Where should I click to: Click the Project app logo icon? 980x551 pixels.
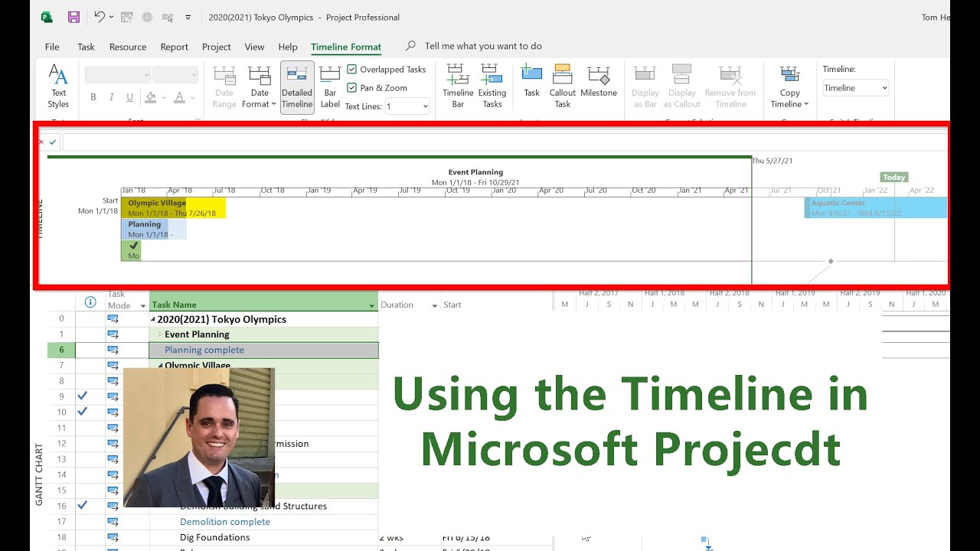(47, 17)
